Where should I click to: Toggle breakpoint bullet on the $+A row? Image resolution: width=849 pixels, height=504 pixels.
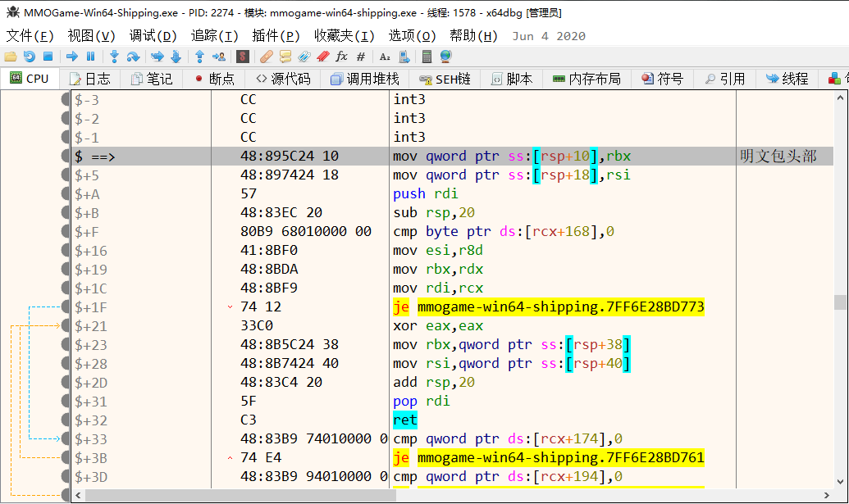(66, 194)
